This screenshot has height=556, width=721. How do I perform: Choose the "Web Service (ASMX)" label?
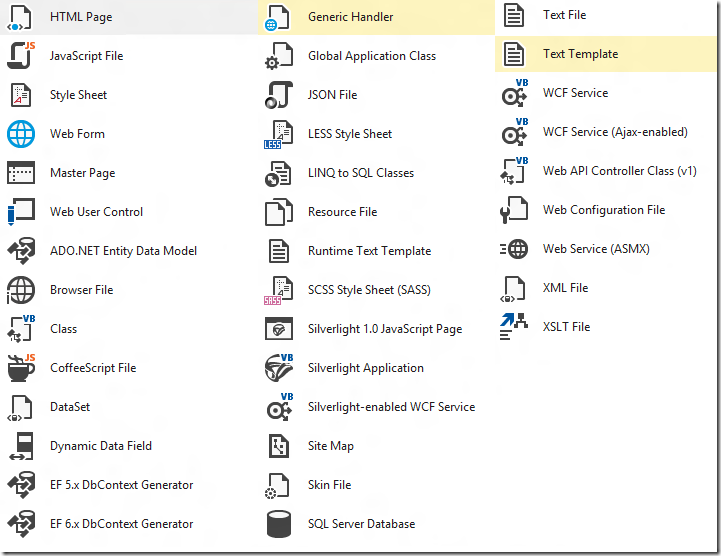click(x=596, y=249)
